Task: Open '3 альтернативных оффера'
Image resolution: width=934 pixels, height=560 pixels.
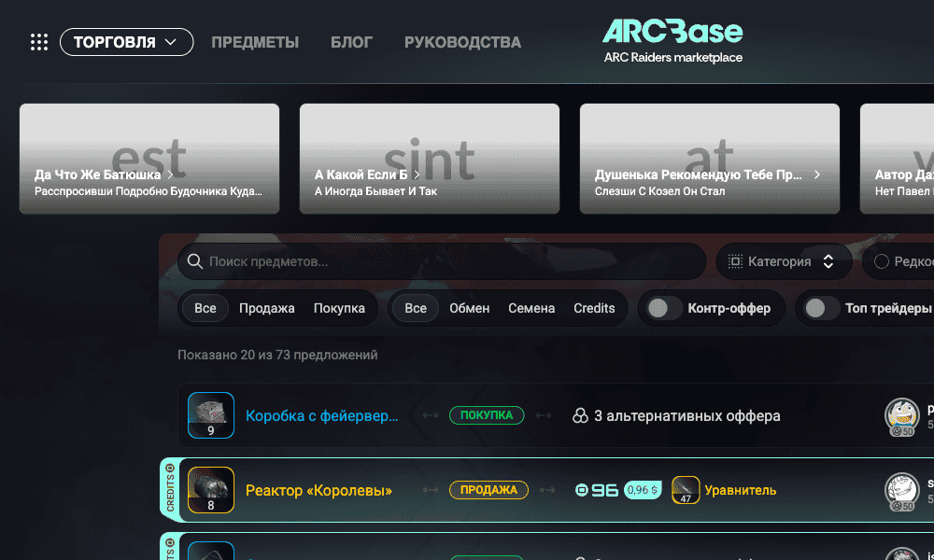Action: pos(686,415)
